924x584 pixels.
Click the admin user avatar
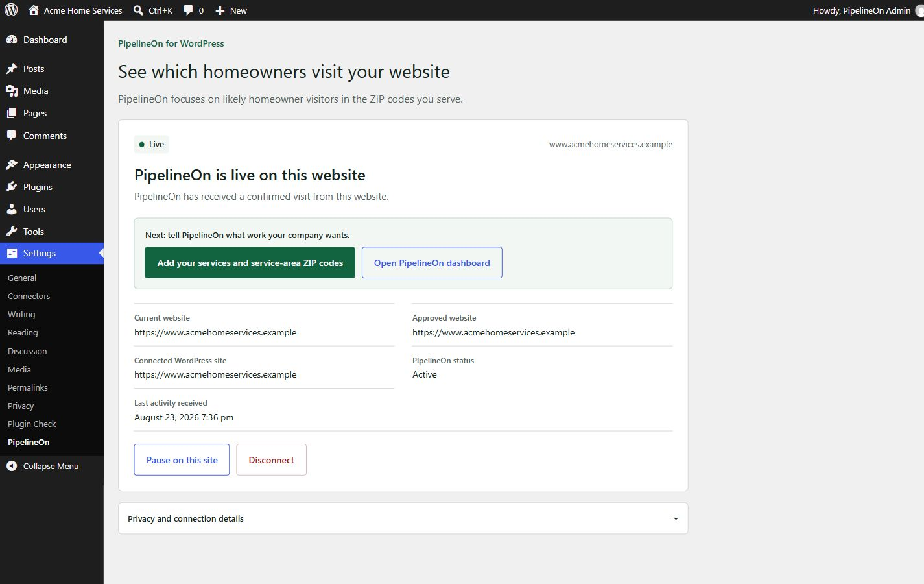(x=919, y=10)
